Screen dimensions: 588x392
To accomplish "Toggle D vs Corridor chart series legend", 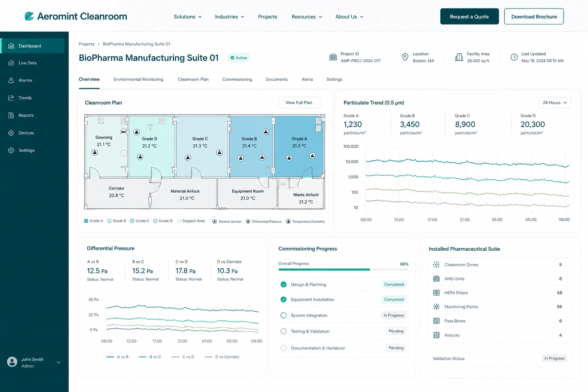I will (x=222, y=357).
